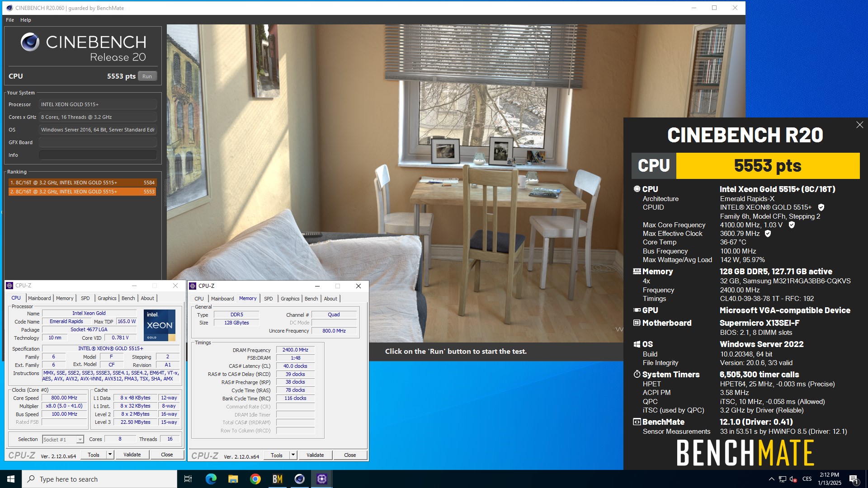Show hidden system tray icons
Image resolution: width=868 pixels, height=488 pixels.
click(771, 479)
